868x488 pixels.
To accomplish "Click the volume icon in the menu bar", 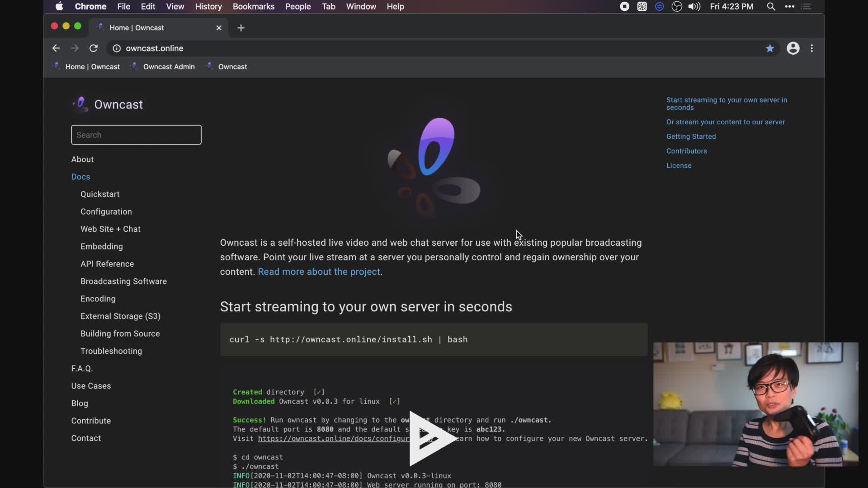I will click(694, 6).
